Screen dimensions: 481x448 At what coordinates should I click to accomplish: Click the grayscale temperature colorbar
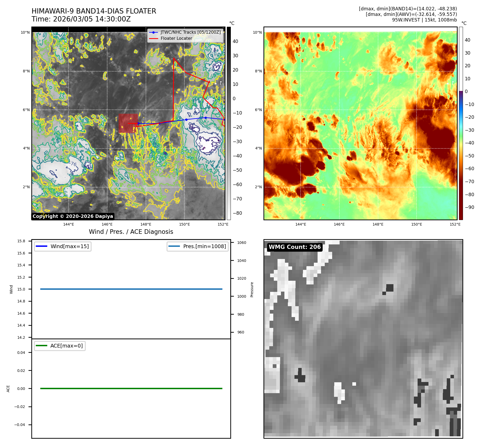tap(229, 123)
